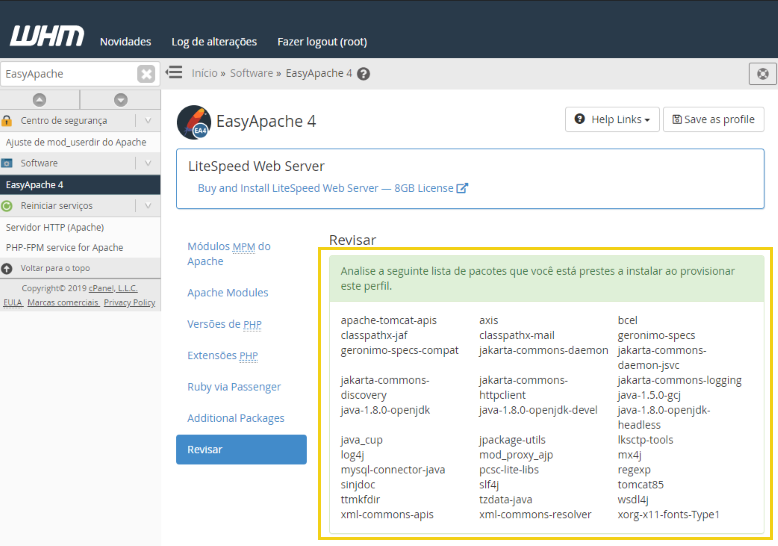The width and height of the screenshot is (778, 546).
Task: Click the EasyApache 4 feather logo
Action: click(194, 122)
